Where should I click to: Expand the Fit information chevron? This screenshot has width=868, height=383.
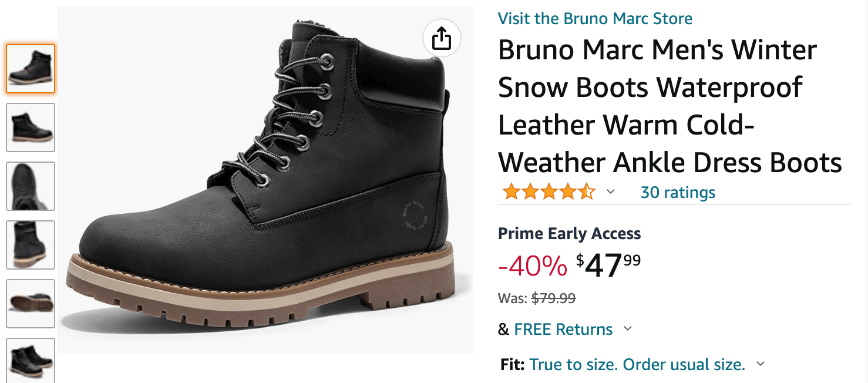pyautogui.click(x=761, y=364)
